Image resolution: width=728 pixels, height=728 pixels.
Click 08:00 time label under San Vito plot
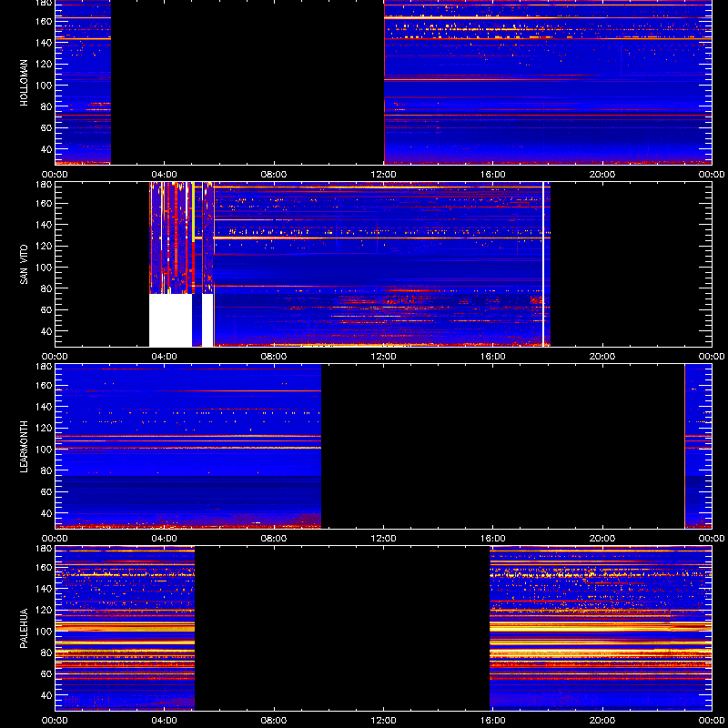[x=274, y=357]
